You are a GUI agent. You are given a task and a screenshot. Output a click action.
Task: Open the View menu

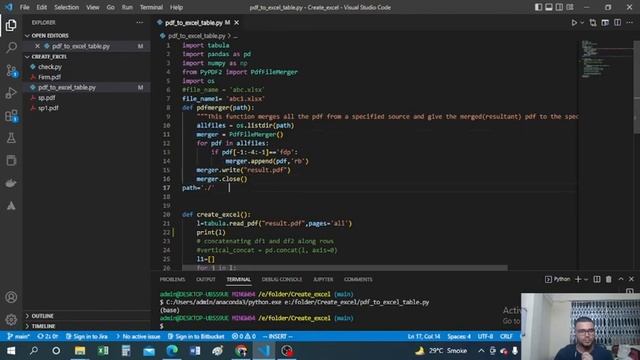coord(93,7)
